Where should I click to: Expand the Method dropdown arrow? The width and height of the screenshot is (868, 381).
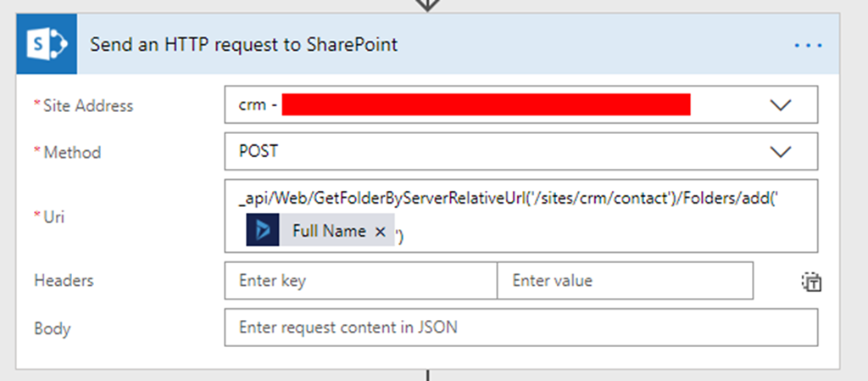point(780,152)
